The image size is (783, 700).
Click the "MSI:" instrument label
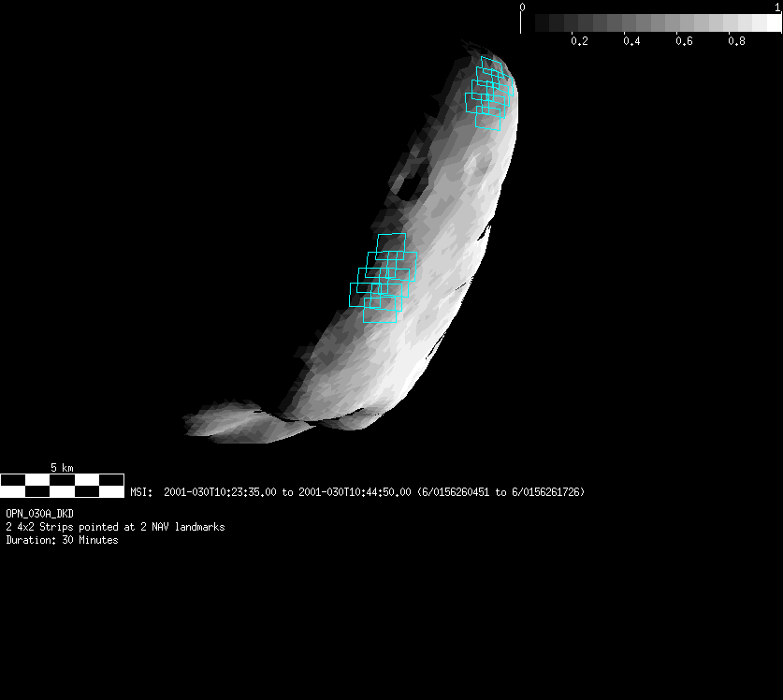141,492
